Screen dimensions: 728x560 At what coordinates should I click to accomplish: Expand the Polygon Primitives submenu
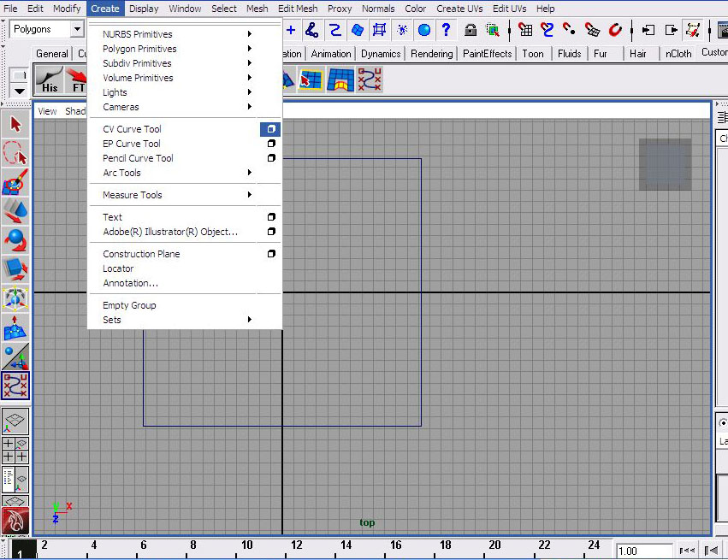pyautogui.click(x=185, y=48)
